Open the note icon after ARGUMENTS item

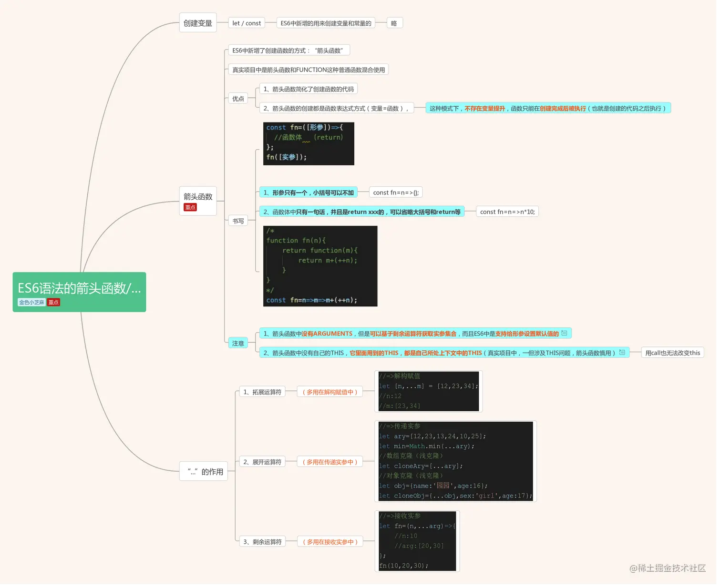564,333
